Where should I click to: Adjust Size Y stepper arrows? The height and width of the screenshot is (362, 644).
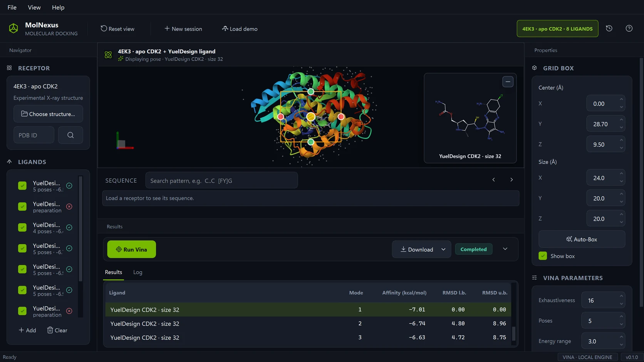click(621, 198)
